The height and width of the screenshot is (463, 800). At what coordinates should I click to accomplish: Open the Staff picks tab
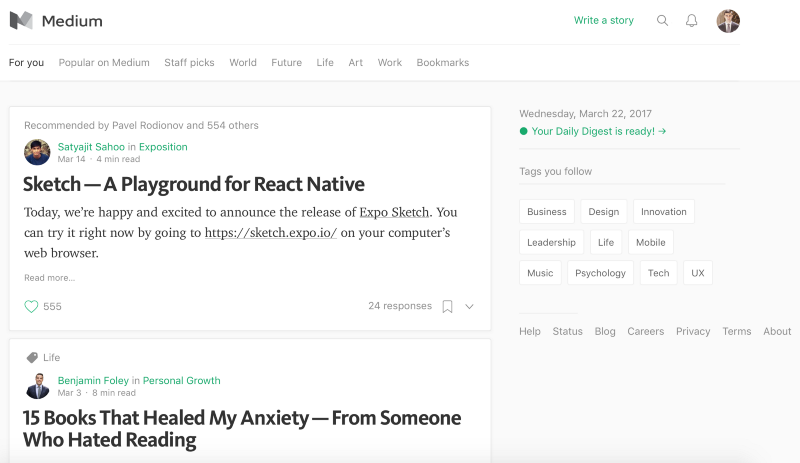click(189, 62)
